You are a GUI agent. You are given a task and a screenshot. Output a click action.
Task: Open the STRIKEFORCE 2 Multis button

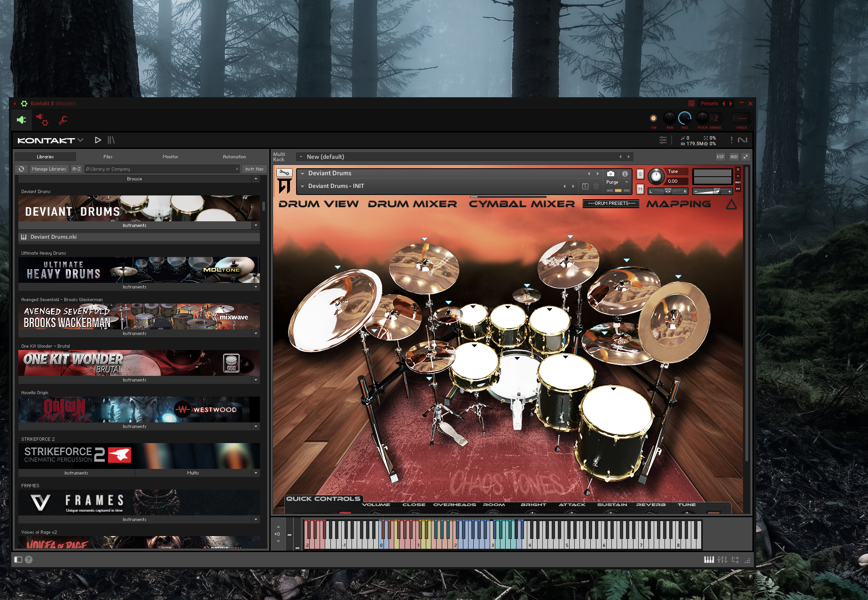click(193, 473)
